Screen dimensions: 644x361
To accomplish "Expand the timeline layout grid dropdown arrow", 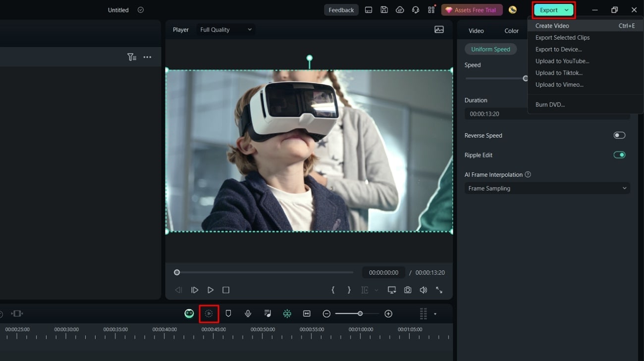I will tap(435, 314).
